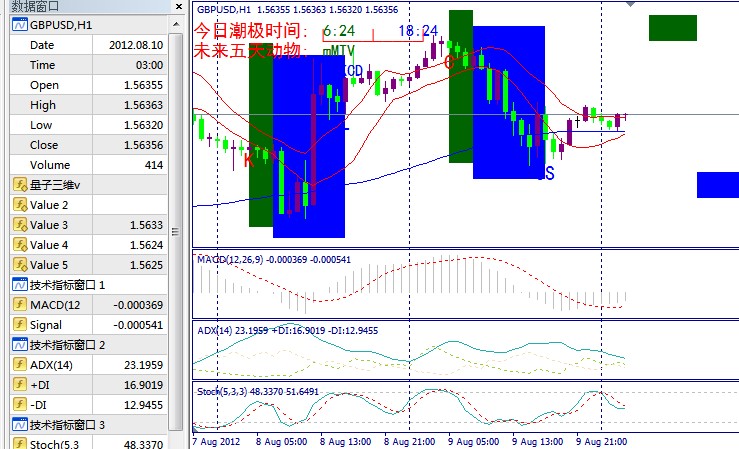Select the Open value 1.56355
The width and height of the screenshot is (739, 449).
click(x=143, y=85)
